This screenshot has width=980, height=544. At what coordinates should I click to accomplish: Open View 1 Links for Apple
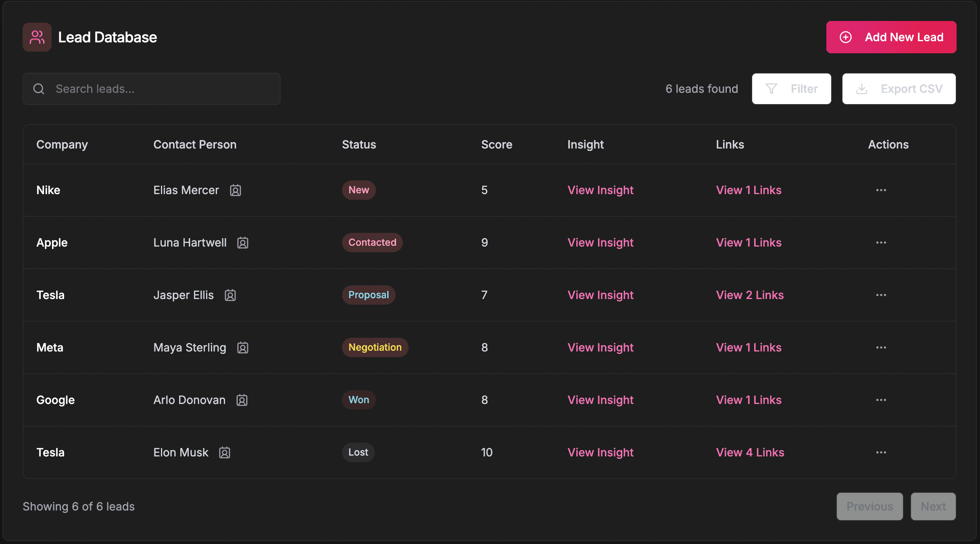pos(749,243)
